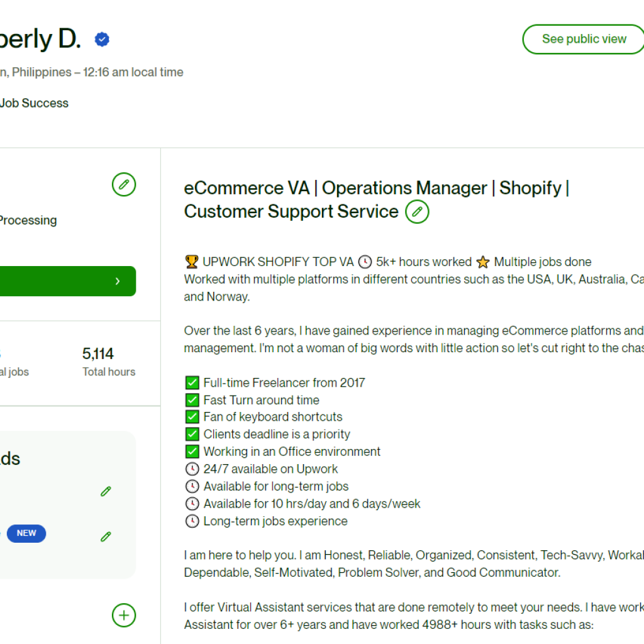The image size is (644, 644).
Task: Click the 5,114 Total hours stat
Action: pos(108,362)
